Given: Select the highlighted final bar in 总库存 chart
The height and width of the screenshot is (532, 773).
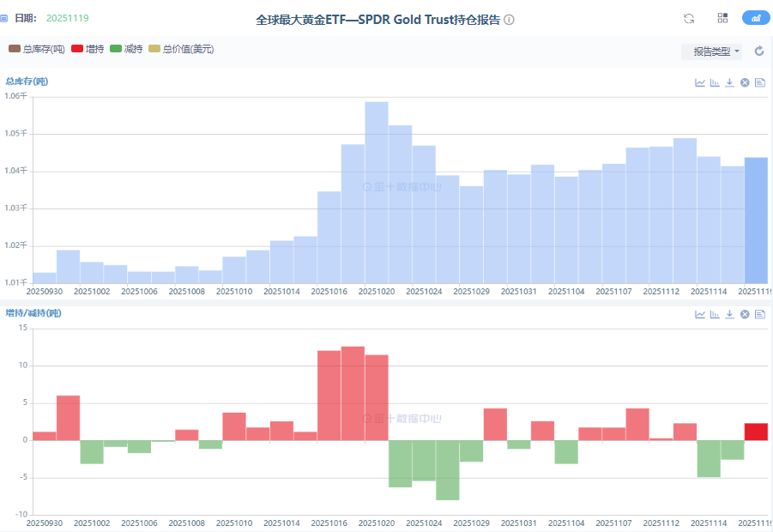Looking at the screenshot, I should pos(756,221).
